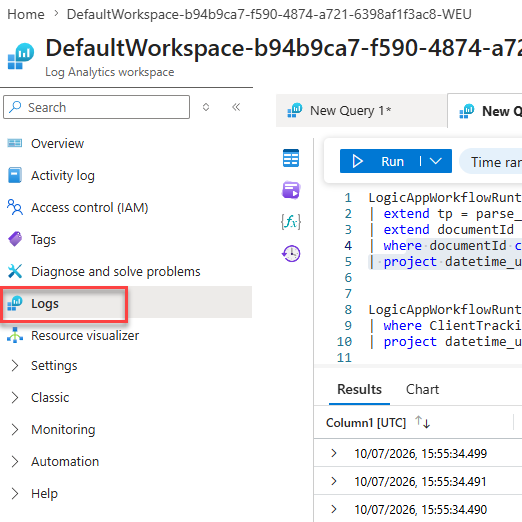Click the 10/07/2026, 15:55:34.490 cell
The width and height of the screenshot is (522, 522).
(x=421, y=509)
